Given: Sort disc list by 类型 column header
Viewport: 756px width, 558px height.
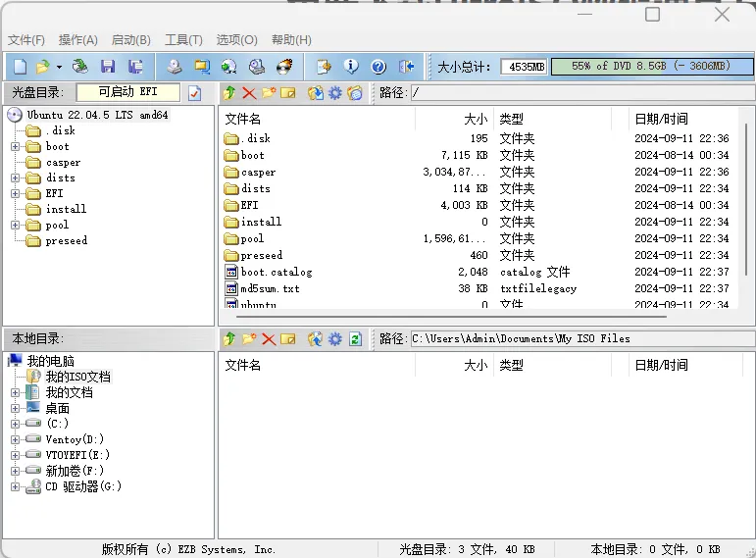Looking at the screenshot, I should coord(553,119).
